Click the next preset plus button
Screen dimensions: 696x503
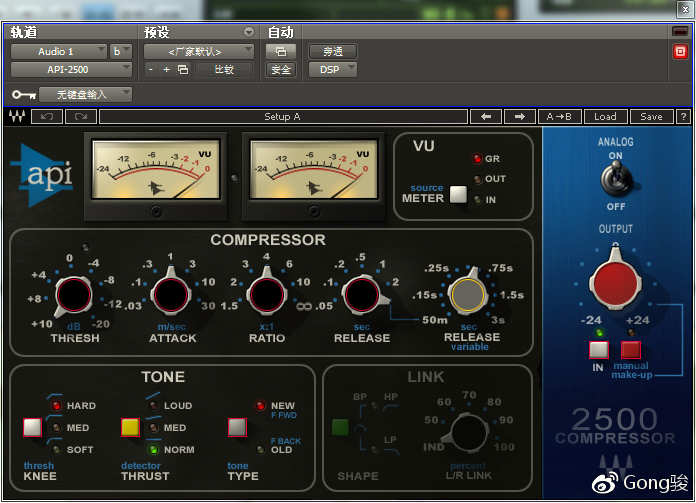click(166, 69)
